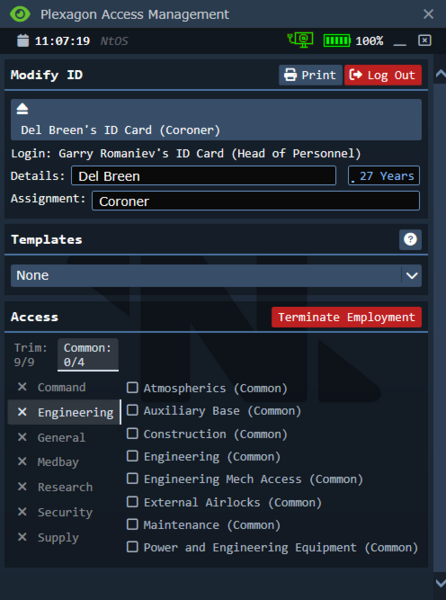Open the Templates help question mark
This screenshot has height=600, width=446.
point(410,240)
